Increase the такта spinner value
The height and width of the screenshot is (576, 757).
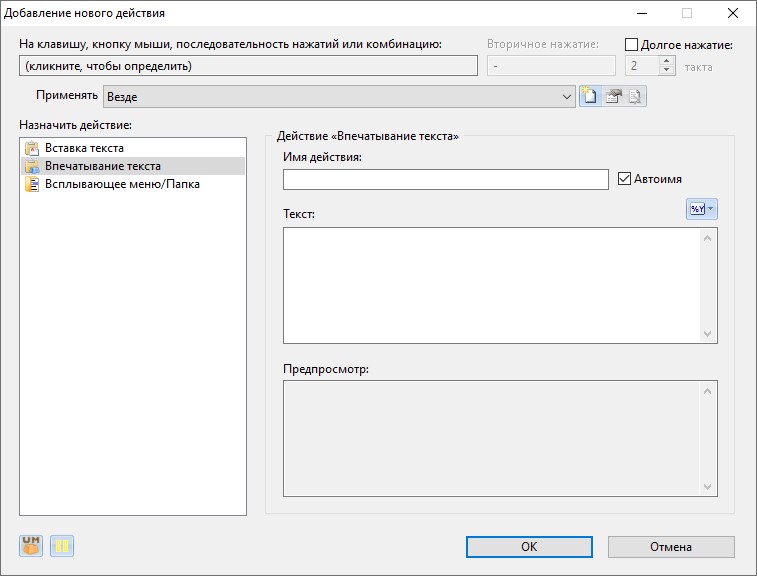tap(667, 61)
